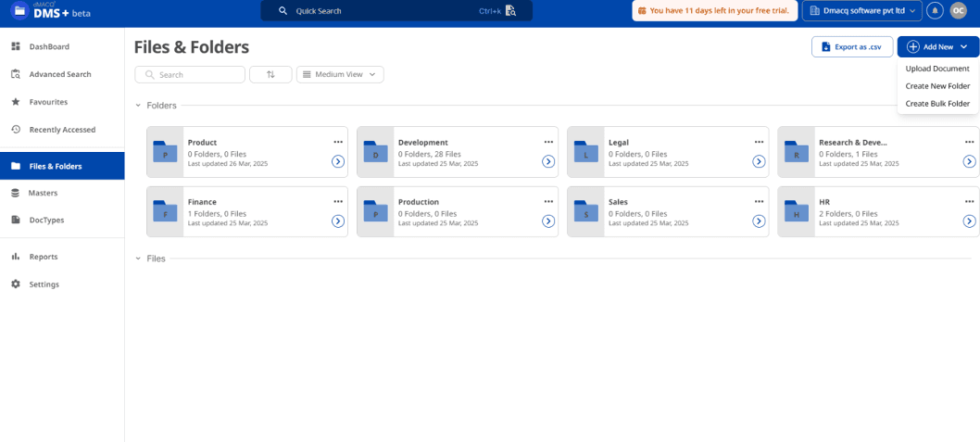Screen dimensions: 980x442
Task: Click the Finance folder thumbnail icon
Action: [165, 211]
